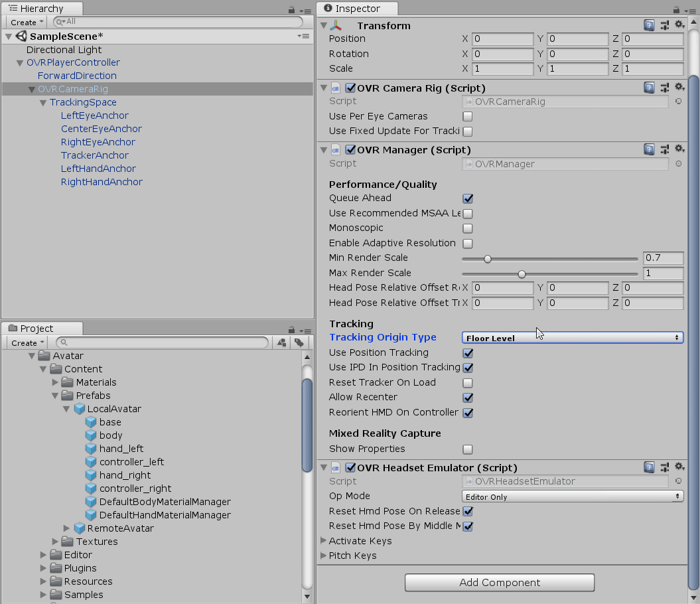
Task: Expand Activate Keys foldout
Action: point(324,540)
